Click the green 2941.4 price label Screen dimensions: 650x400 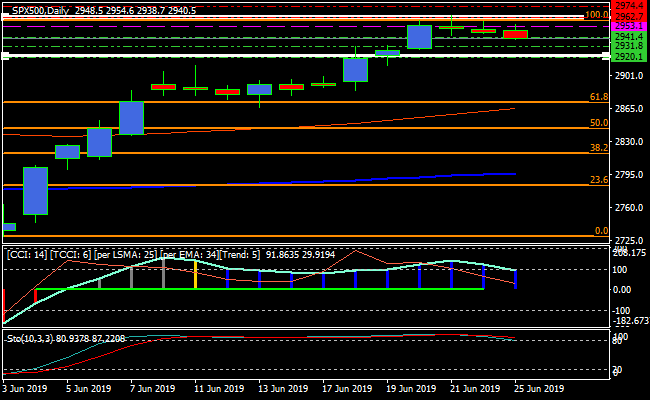[629, 37]
